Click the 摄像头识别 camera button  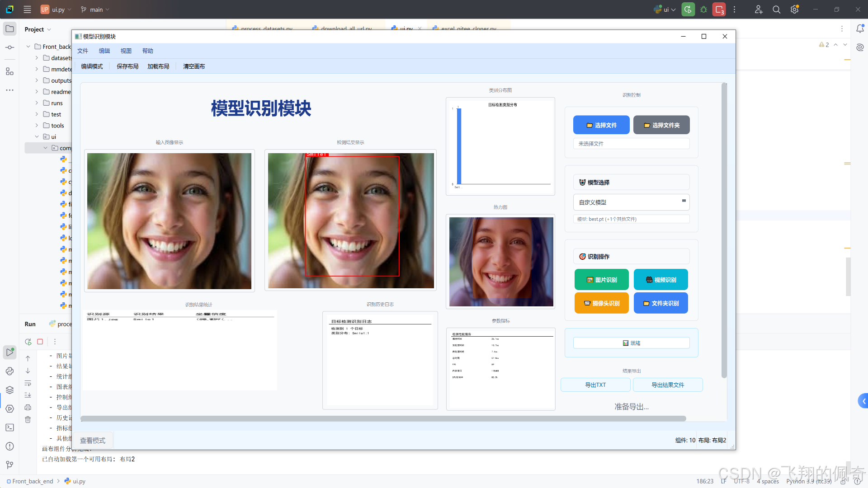coord(602,303)
